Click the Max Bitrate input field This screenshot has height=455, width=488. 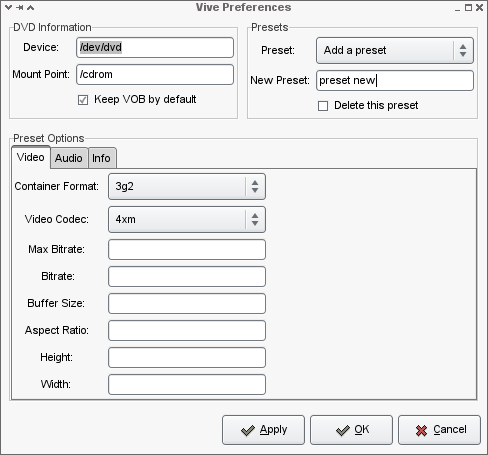tap(187, 249)
